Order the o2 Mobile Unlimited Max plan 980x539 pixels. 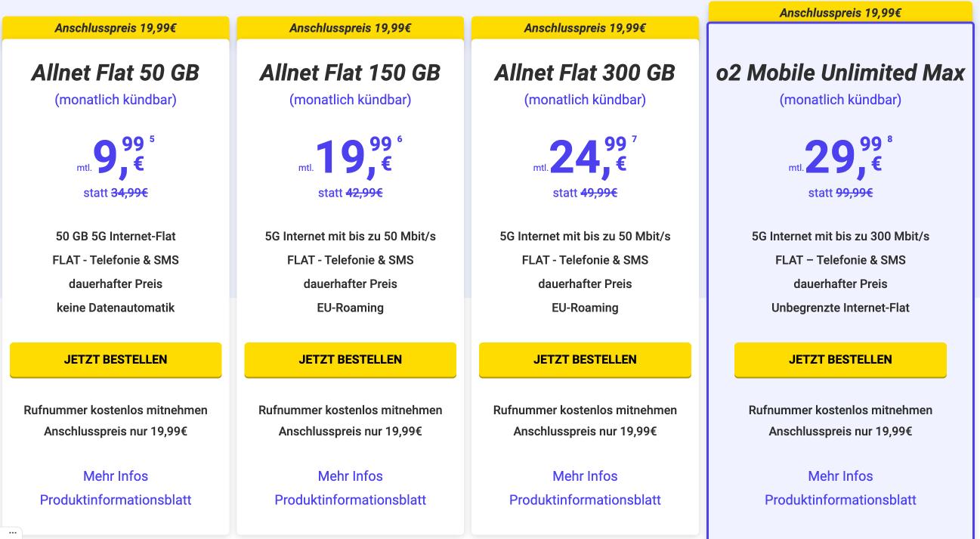tap(840, 360)
